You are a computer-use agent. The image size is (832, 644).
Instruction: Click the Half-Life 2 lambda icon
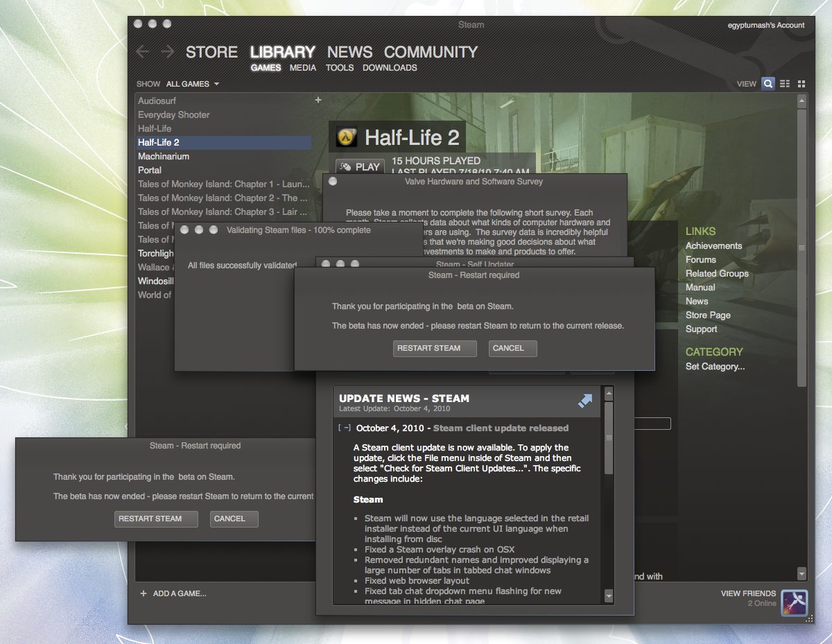[347, 138]
